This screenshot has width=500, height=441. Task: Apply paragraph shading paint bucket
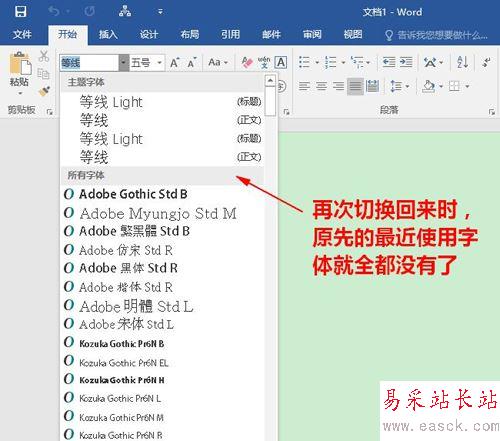[x=429, y=87]
